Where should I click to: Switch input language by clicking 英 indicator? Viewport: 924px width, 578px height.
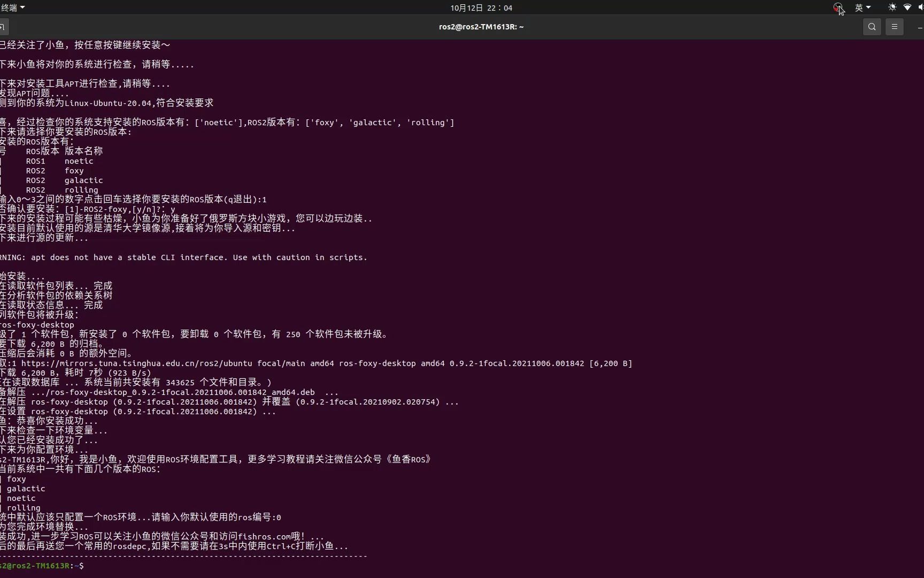click(x=859, y=7)
